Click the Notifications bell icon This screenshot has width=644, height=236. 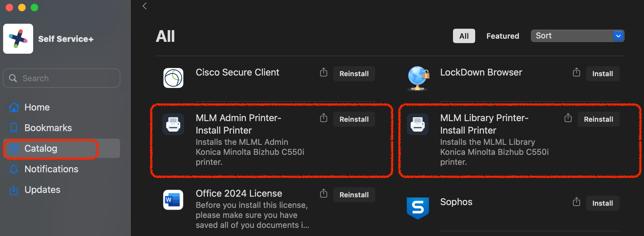14,169
